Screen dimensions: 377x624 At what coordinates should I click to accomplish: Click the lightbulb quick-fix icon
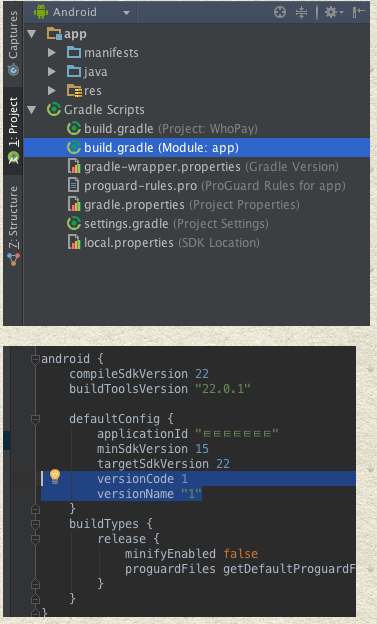click(55, 476)
